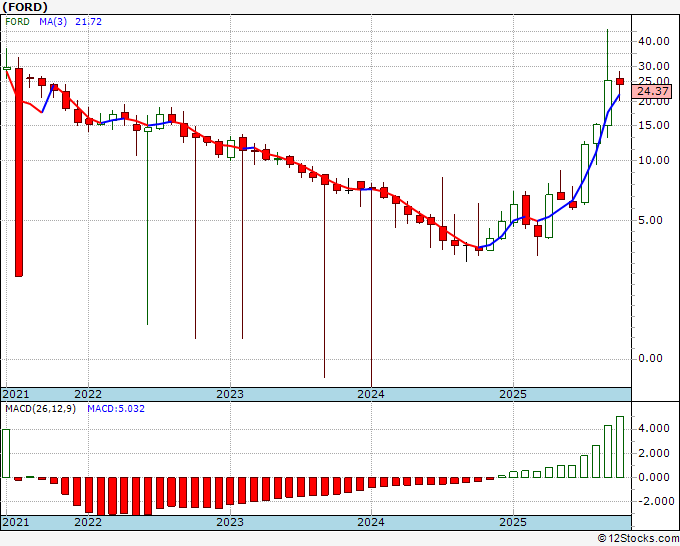Screen dimensions: 680x546
Task: Click the large red candlestick in 2021
Action: coord(19,172)
